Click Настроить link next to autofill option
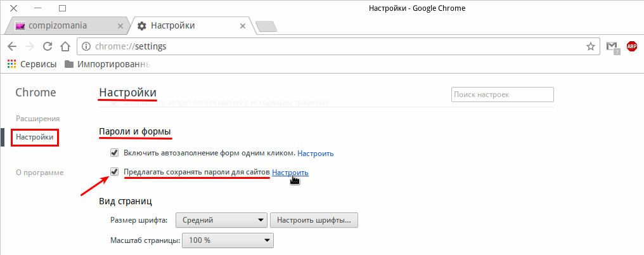This screenshot has width=644, height=255. pyautogui.click(x=316, y=154)
